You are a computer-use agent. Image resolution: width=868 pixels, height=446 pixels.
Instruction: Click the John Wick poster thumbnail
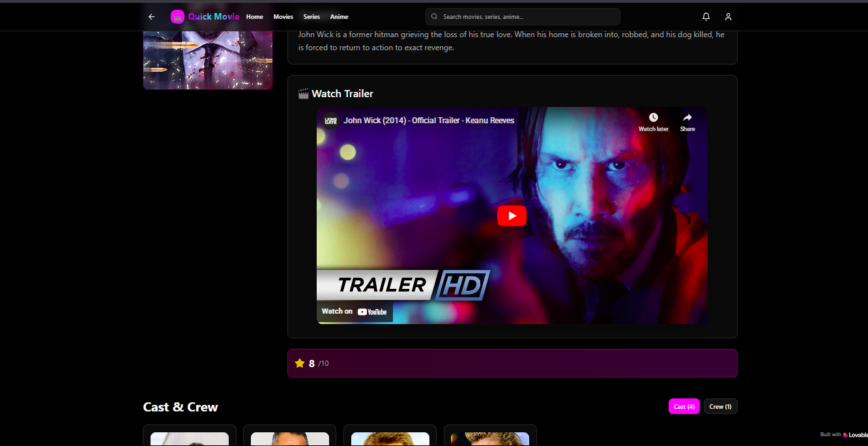(x=207, y=59)
